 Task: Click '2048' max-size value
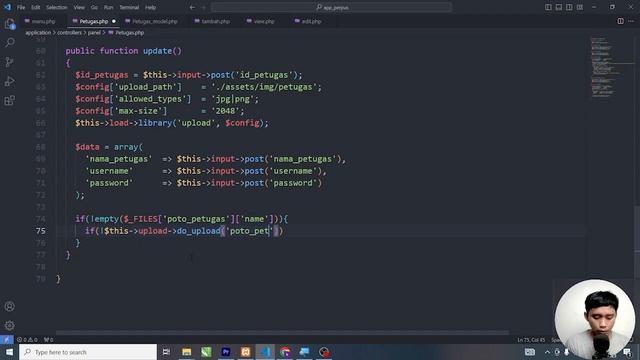click(x=227, y=111)
